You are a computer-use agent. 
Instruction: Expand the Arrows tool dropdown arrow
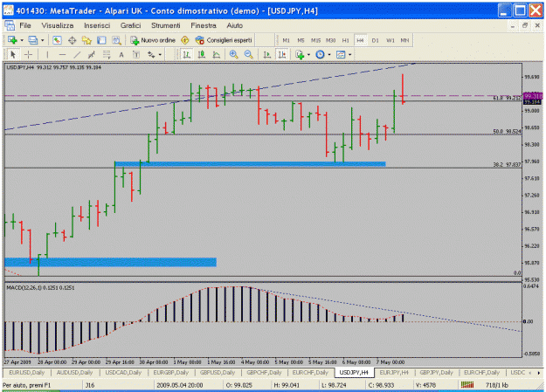click(x=160, y=55)
